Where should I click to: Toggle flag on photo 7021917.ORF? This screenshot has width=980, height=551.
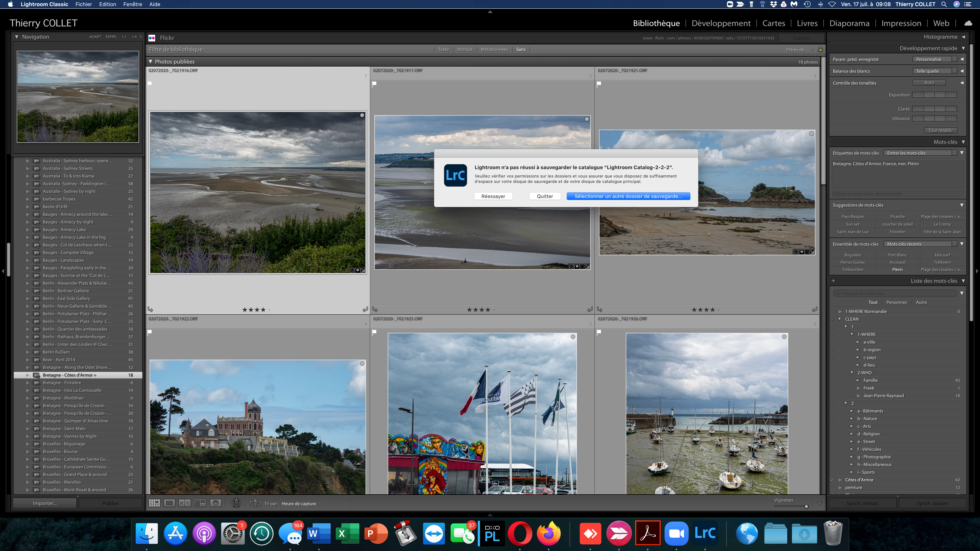click(x=374, y=84)
